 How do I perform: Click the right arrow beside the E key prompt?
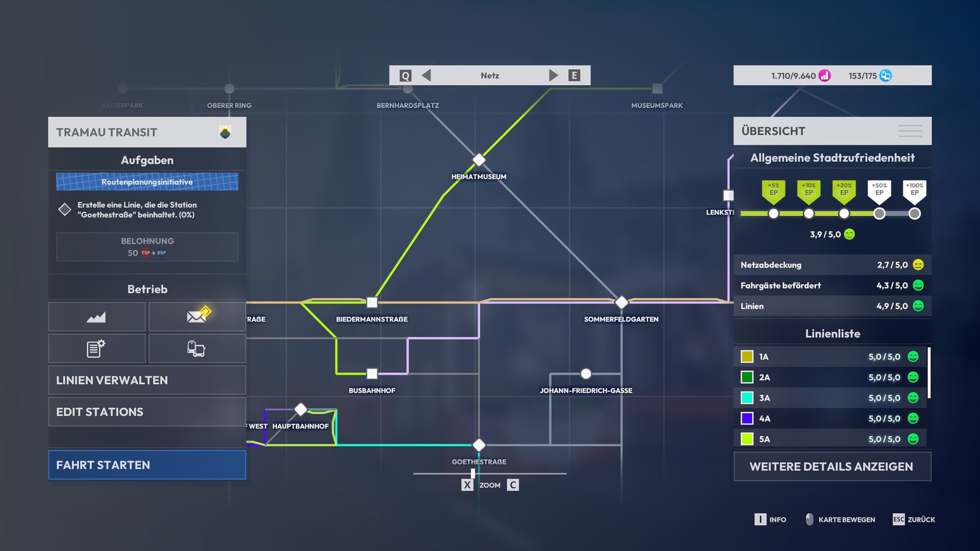point(554,75)
